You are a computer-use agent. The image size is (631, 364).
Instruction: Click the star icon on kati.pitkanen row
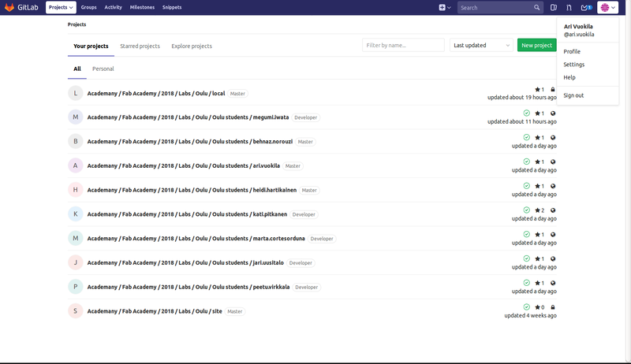pos(537,210)
